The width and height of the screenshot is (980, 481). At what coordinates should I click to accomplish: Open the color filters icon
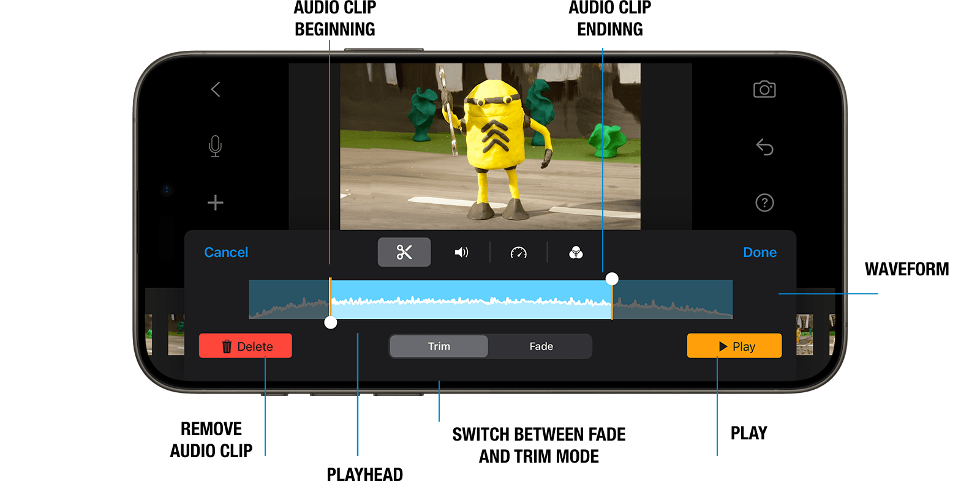576,252
